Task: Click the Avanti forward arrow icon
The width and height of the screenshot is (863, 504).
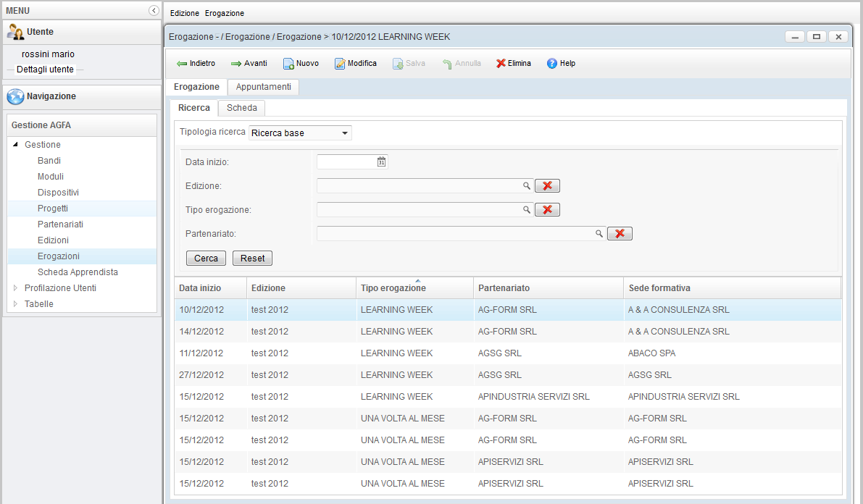Action: pyautogui.click(x=236, y=64)
